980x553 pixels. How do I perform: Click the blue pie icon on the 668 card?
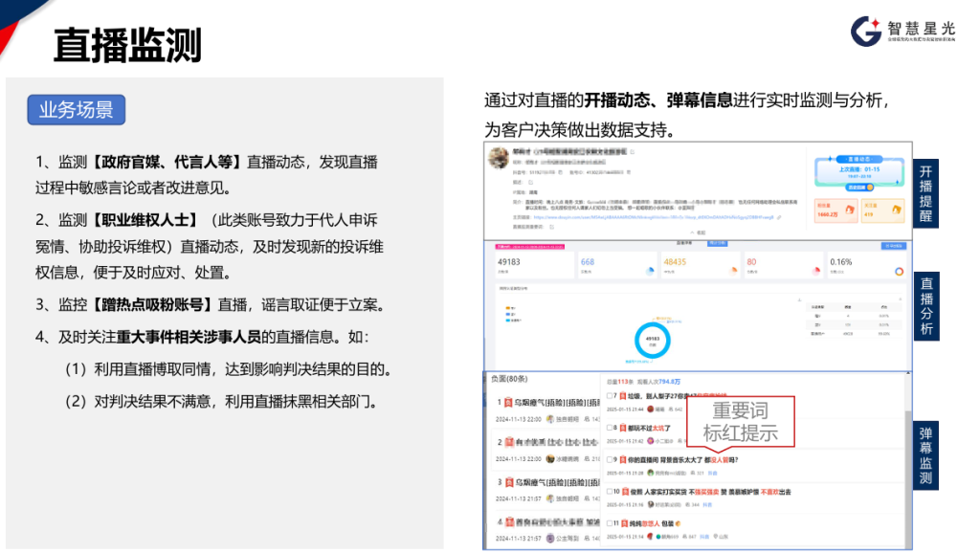tap(650, 271)
